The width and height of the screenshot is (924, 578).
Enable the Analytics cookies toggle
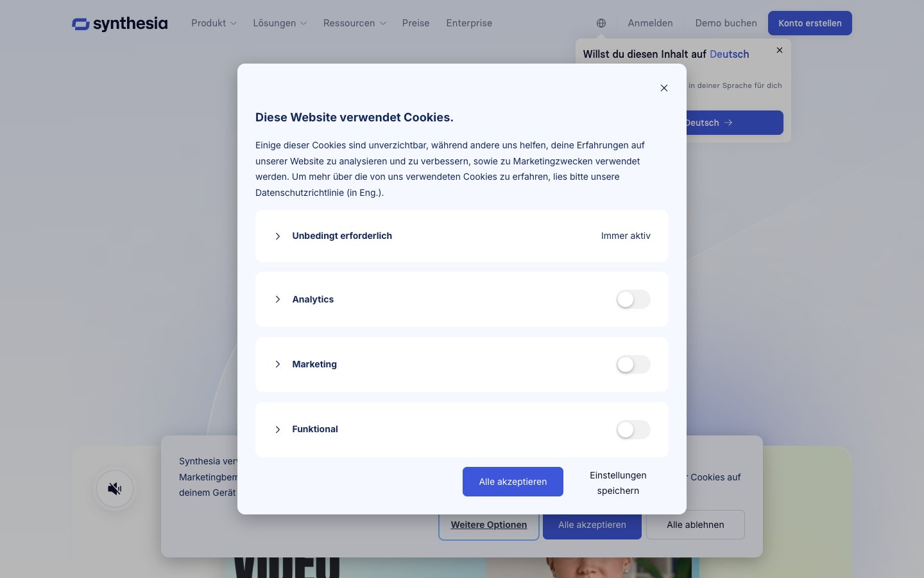[x=633, y=299]
